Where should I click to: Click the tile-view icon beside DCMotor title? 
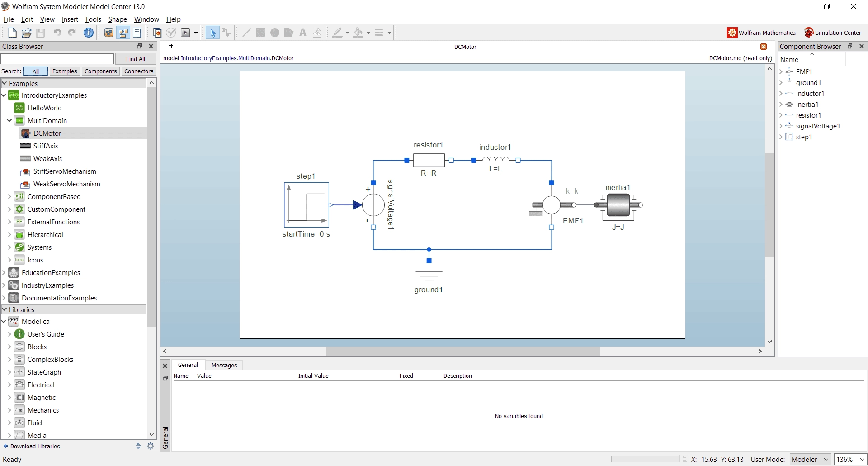click(171, 46)
